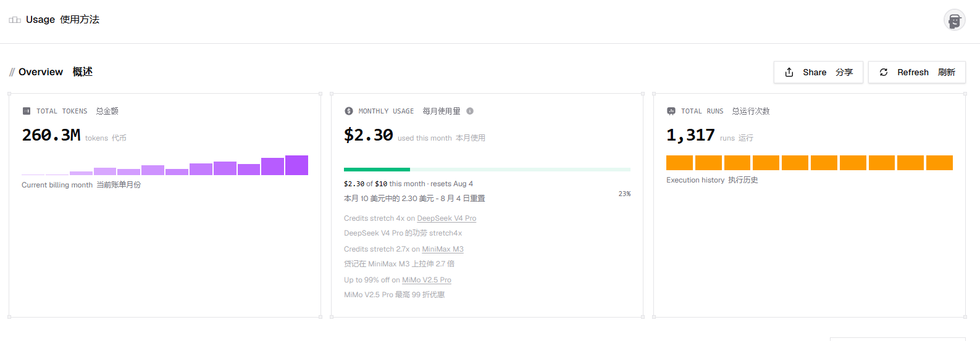
Task: Open the user avatar profile icon
Action: pos(954,20)
